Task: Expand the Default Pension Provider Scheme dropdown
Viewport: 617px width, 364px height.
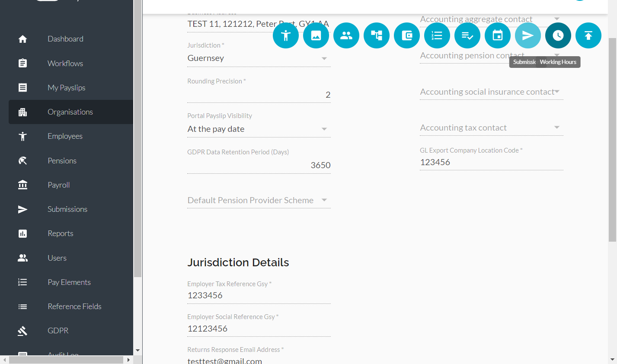Action: point(259,200)
